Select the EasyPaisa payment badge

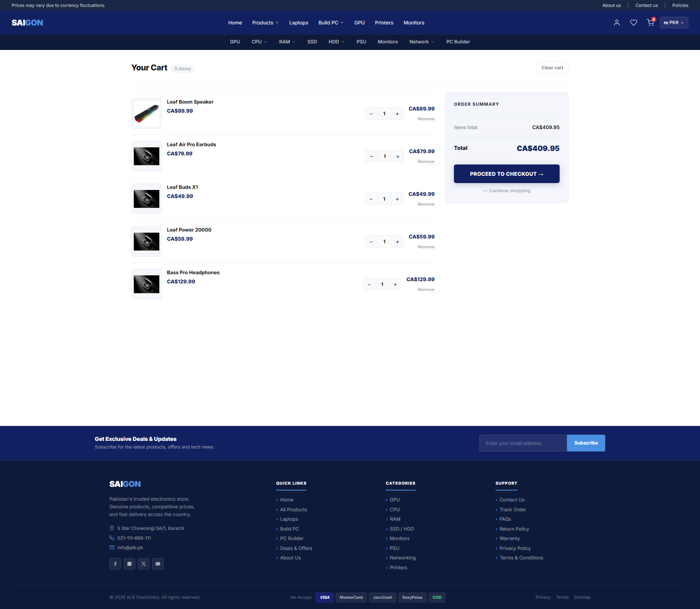(412, 597)
